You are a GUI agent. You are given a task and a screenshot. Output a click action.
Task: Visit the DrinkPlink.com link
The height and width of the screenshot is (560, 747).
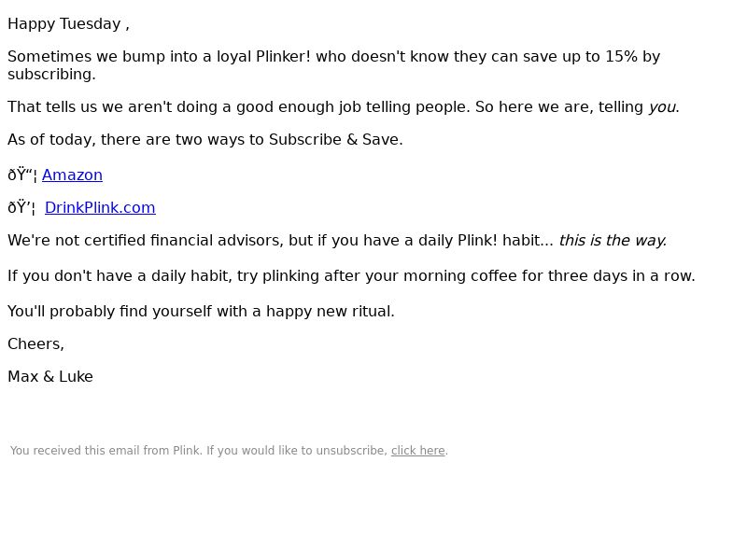coord(100,207)
